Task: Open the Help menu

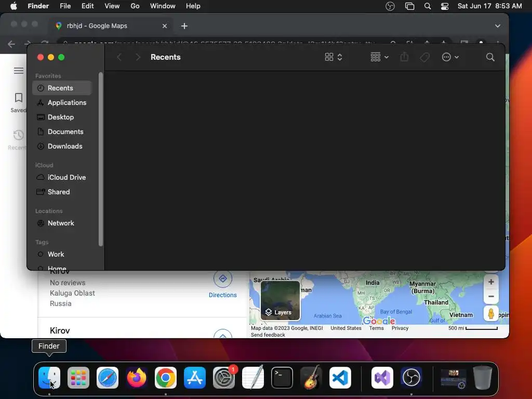Action: click(x=193, y=6)
